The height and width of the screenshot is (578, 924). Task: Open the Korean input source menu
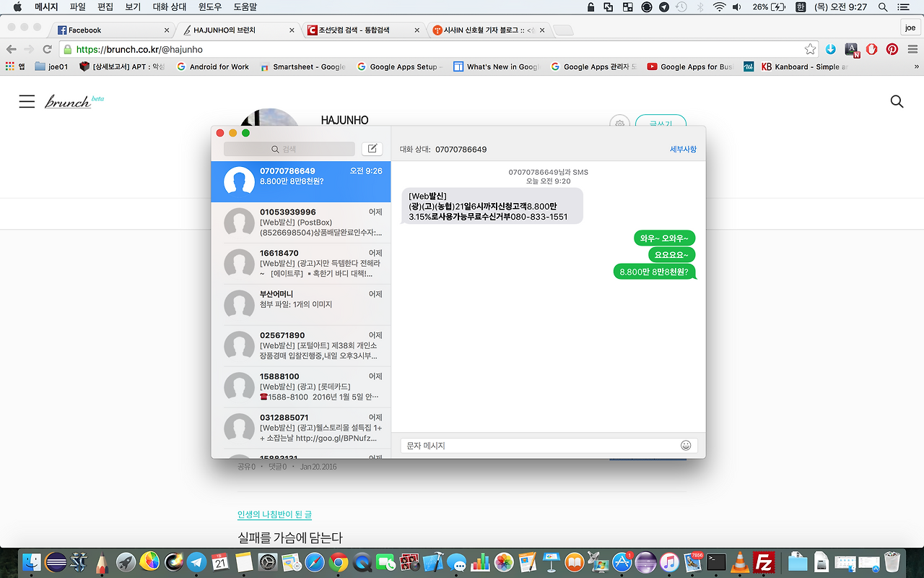tap(801, 7)
